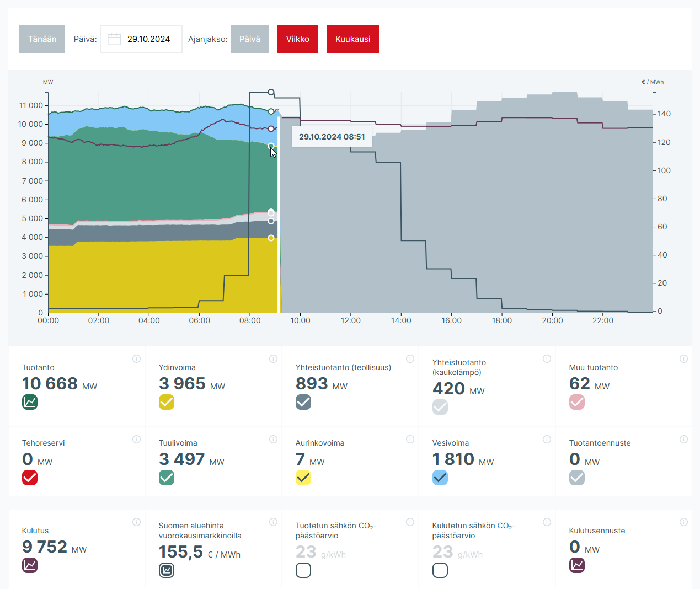Enable Tuotetun sähkön CO2 checkbox
The width and height of the screenshot is (700, 589).
pyautogui.click(x=303, y=570)
